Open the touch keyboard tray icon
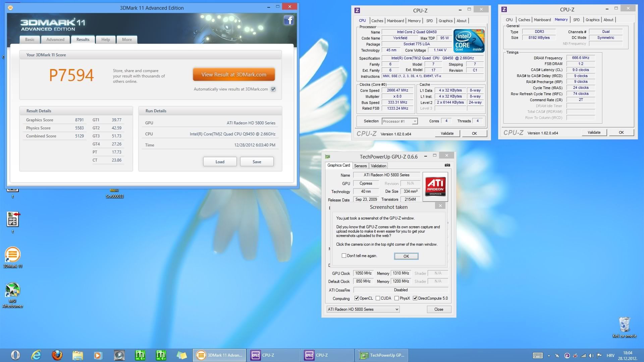This screenshot has width=644, height=362. coord(538,355)
